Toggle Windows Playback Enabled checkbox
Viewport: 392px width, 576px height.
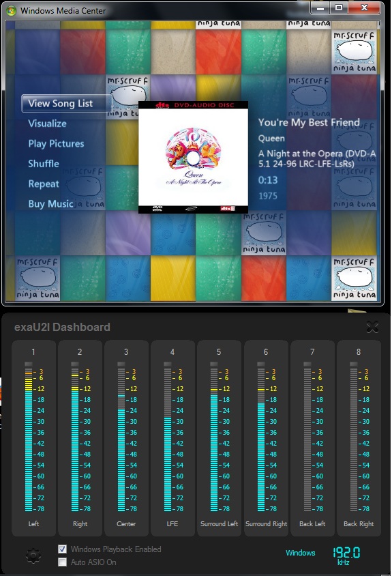point(63,549)
